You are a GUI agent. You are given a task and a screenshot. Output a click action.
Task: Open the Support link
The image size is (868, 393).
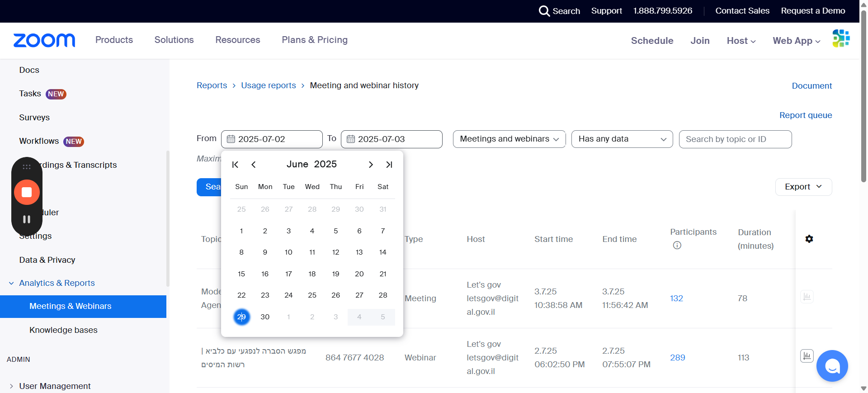[x=606, y=11]
